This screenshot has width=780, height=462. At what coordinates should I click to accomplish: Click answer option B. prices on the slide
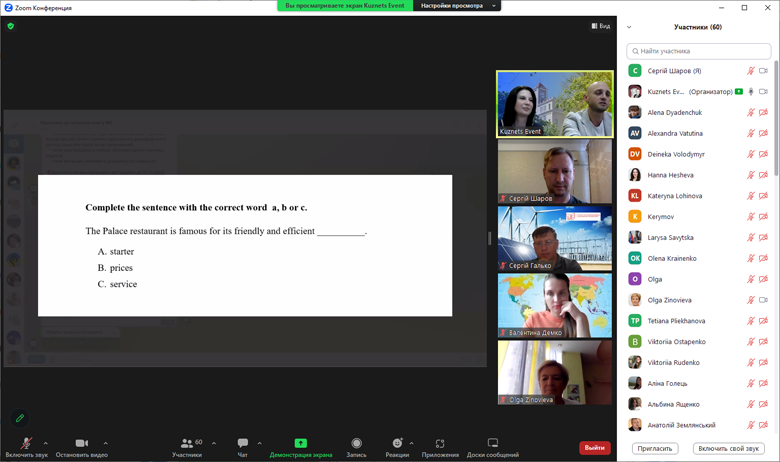point(115,268)
